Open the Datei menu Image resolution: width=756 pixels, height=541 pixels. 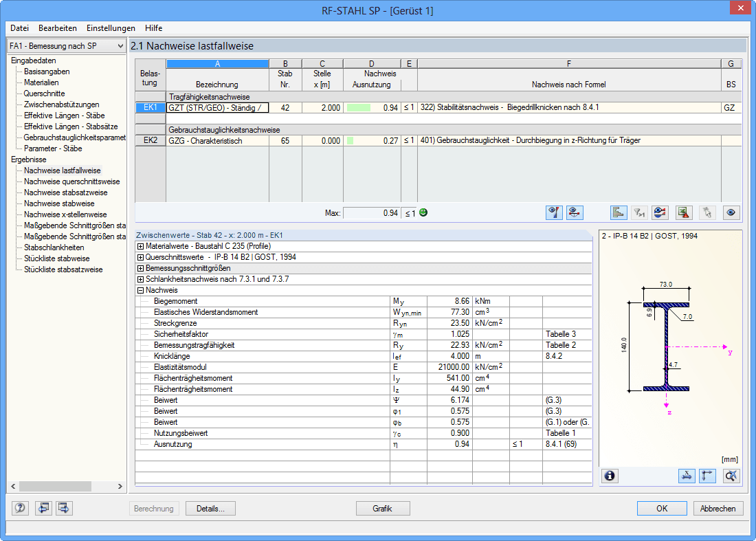[20, 28]
